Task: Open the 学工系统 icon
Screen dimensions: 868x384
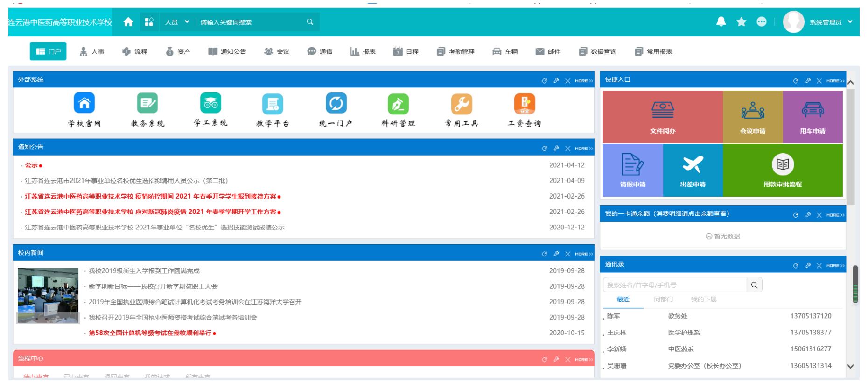Action: pos(210,103)
